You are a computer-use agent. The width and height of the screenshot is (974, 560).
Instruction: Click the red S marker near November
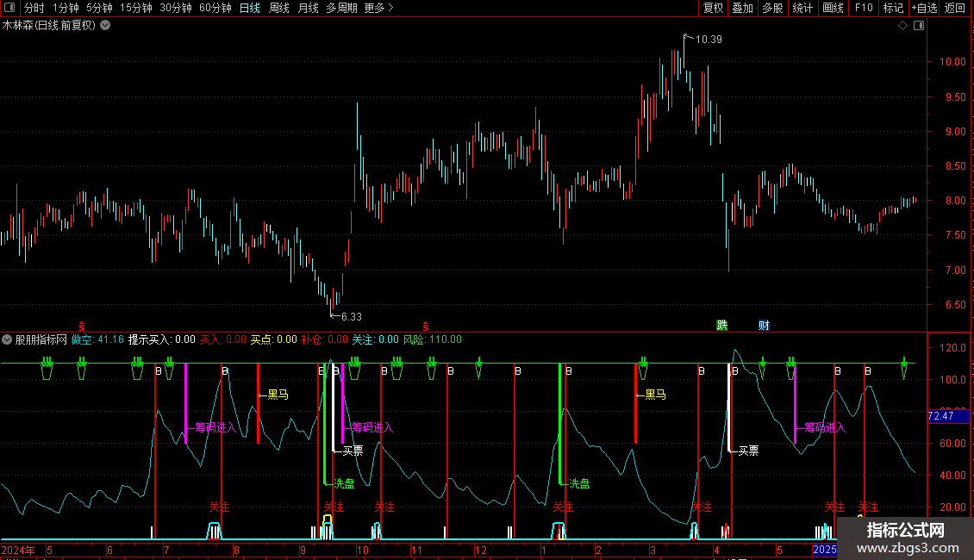pyautogui.click(x=426, y=327)
